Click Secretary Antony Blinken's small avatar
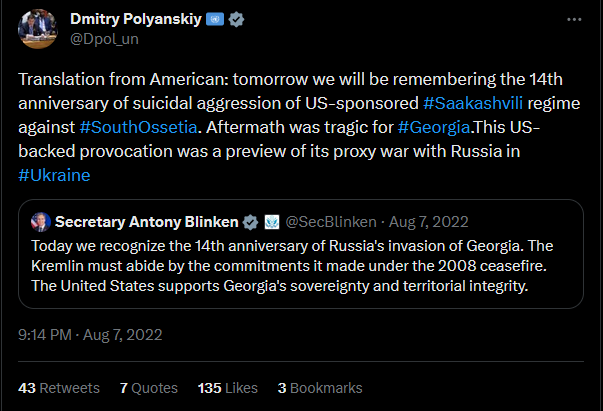The image size is (603, 411). [41, 221]
